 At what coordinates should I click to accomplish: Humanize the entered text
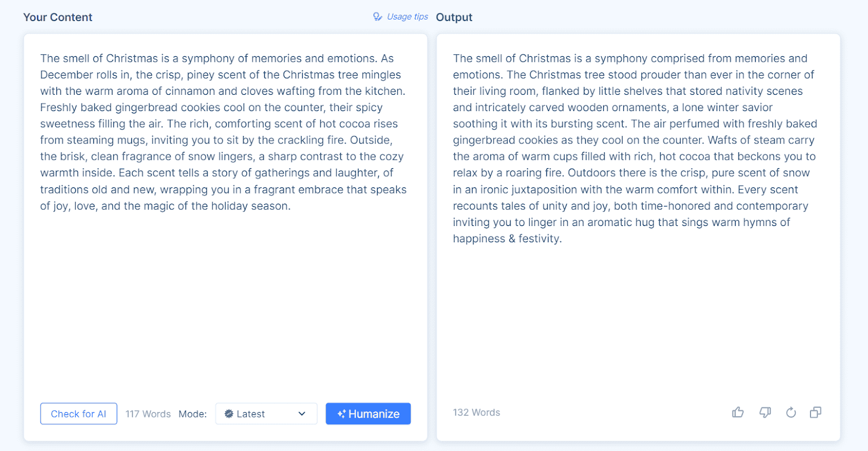pos(368,414)
